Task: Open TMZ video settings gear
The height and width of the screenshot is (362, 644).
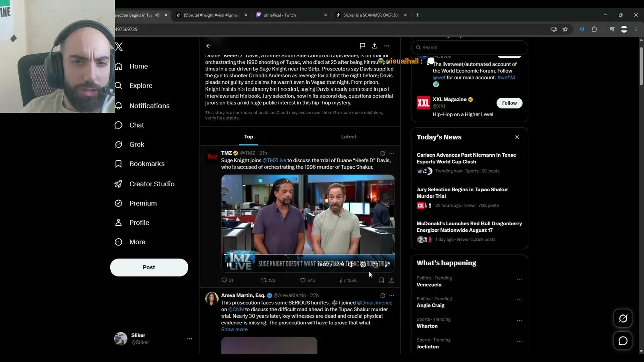Action: (363, 265)
